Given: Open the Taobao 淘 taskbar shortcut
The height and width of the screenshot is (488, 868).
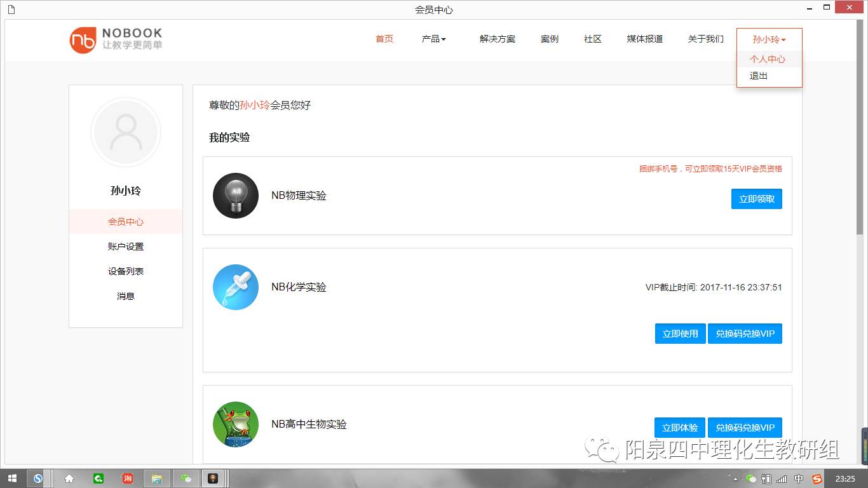Looking at the screenshot, I should pos(127,478).
